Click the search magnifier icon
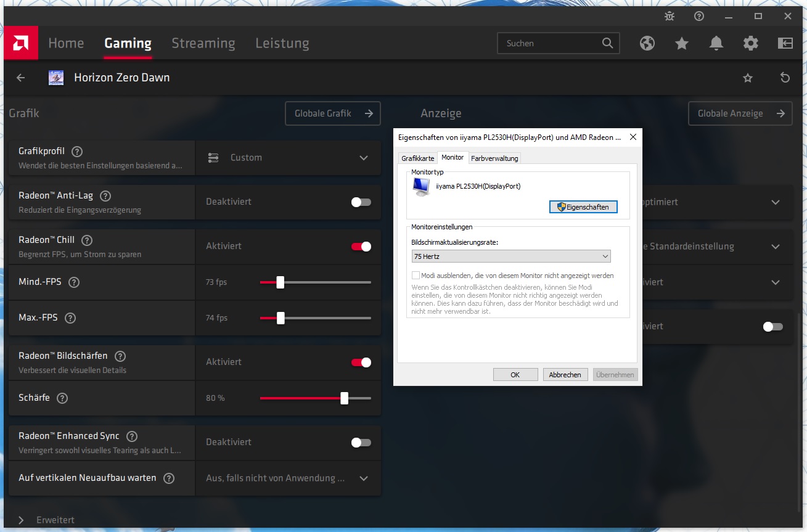 click(x=607, y=43)
